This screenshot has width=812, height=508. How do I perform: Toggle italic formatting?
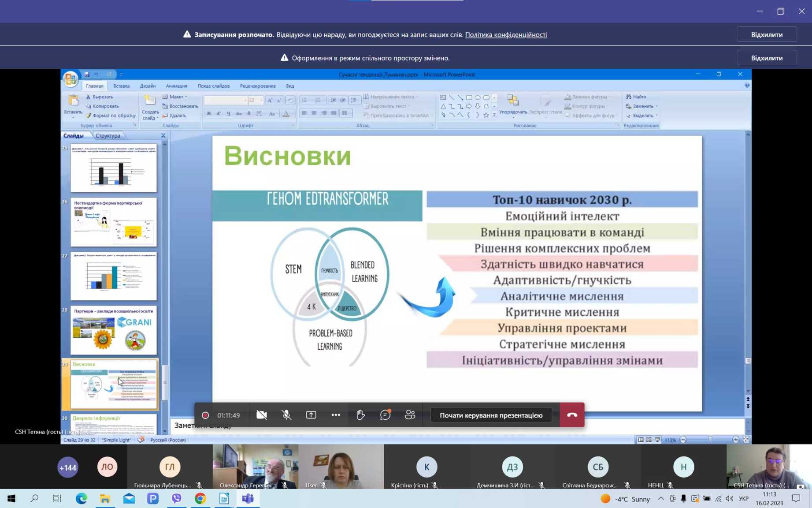[219, 114]
